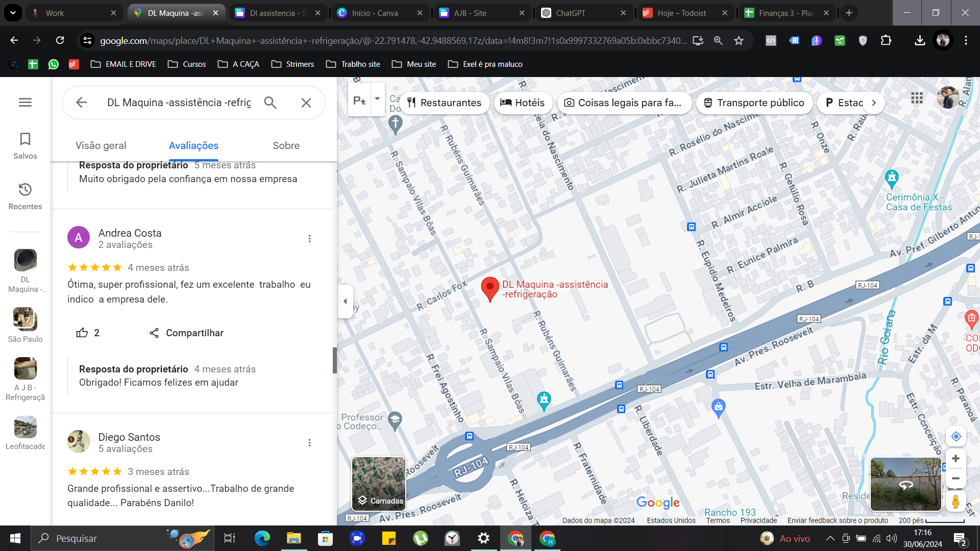Open more options for Diego Santos review
The image size is (980, 551).
point(309,442)
